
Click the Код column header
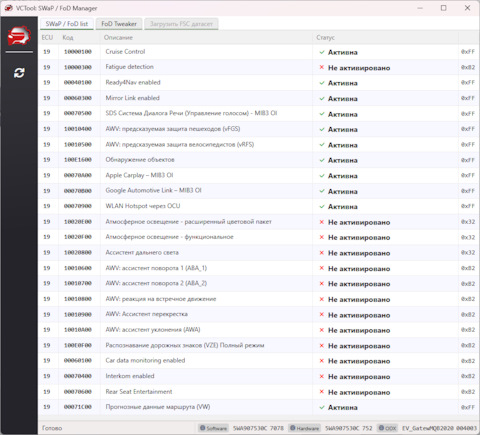[x=68, y=38]
